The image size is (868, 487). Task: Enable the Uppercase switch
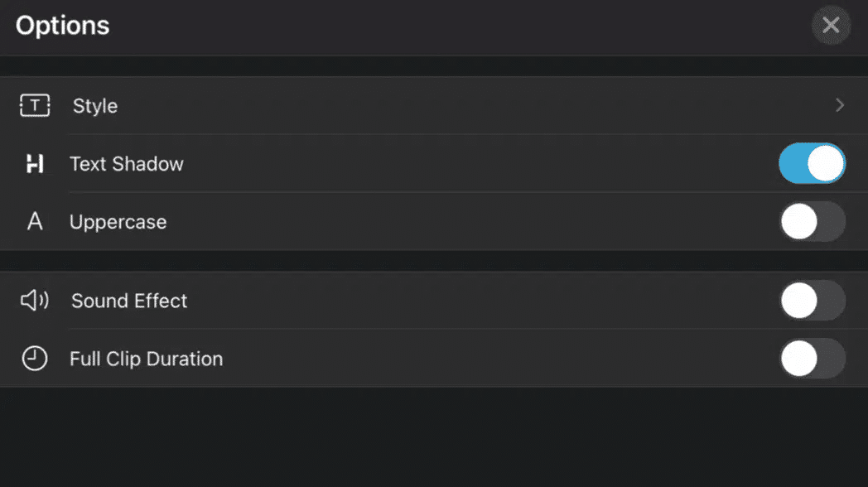812,221
